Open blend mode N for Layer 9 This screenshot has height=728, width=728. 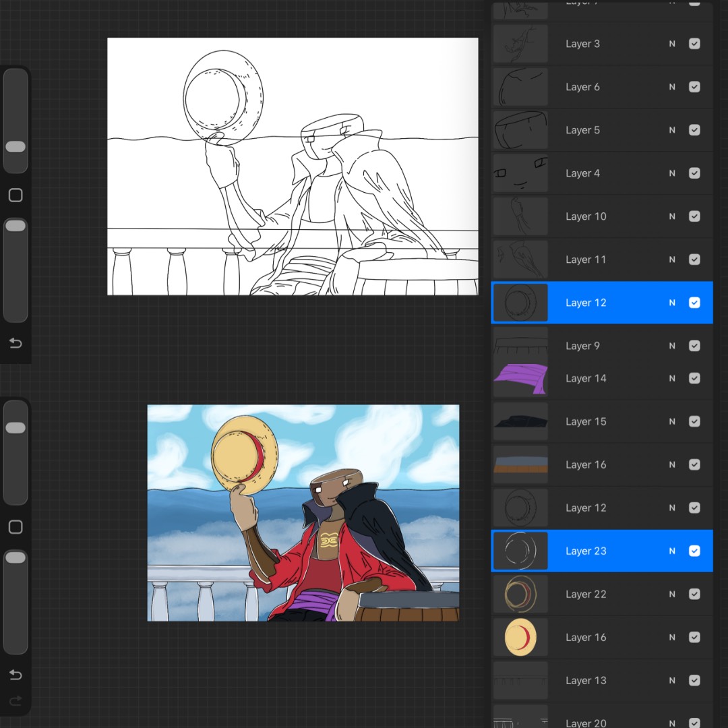pyautogui.click(x=672, y=346)
